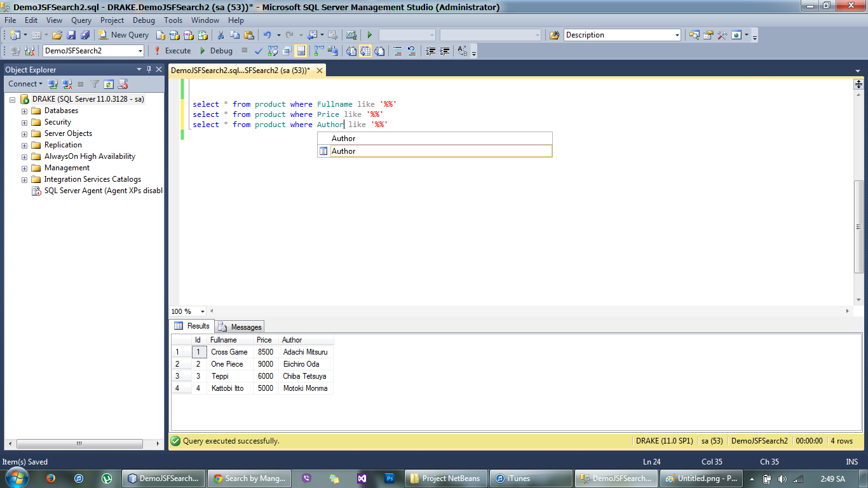Image resolution: width=868 pixels, height=488 pixels.
Task: Expand the Security folder
Action: tap(25, 123)
